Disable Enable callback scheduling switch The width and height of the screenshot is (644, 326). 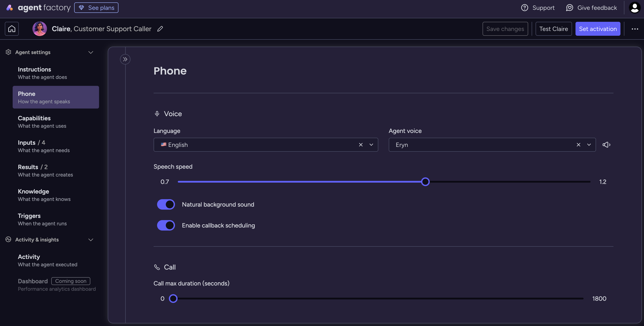(x=166, y=225)
